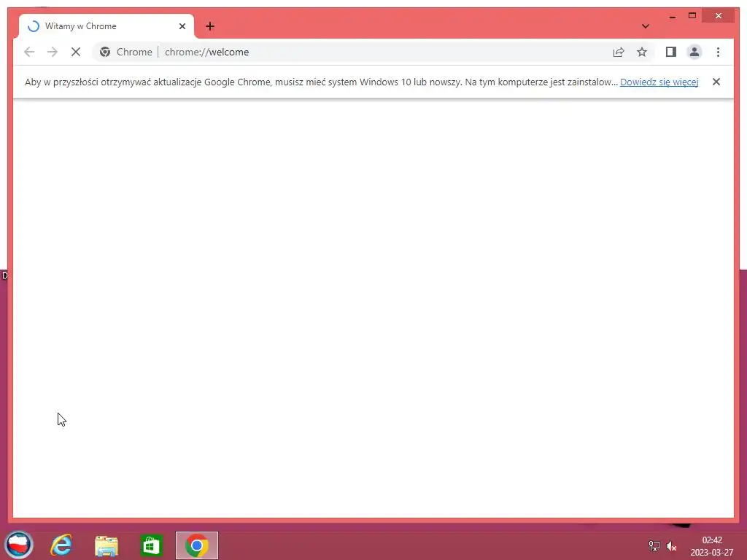Open the Dowiedz się więcej link
This screenshot has height=560, width=747.
659,82
